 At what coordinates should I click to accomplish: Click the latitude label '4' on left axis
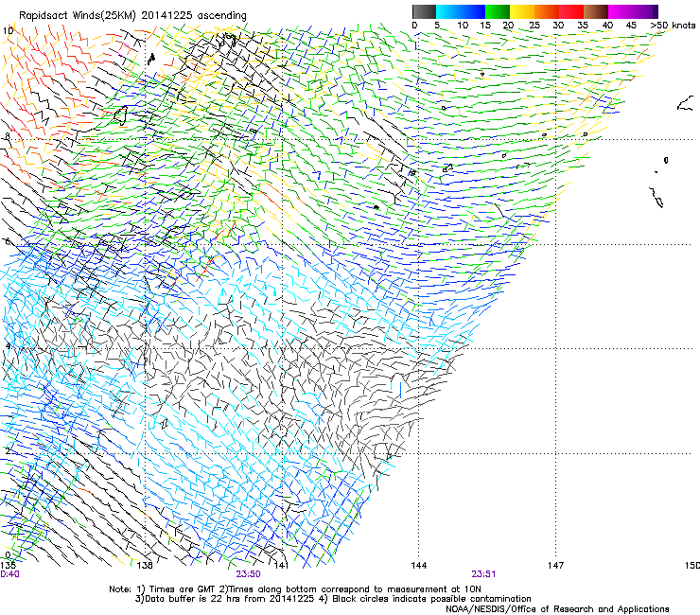(x=8, y=345)
